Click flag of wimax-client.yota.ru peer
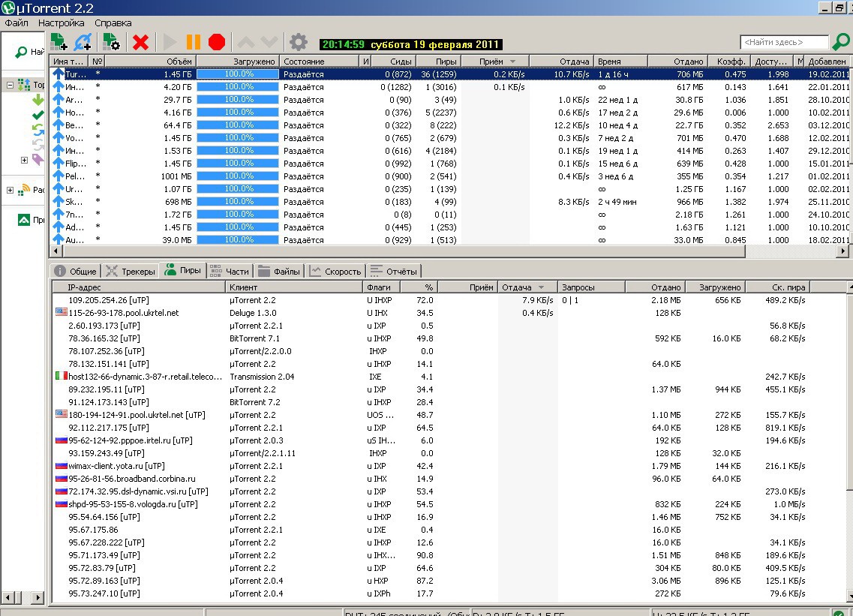 [x=61, y=465]
